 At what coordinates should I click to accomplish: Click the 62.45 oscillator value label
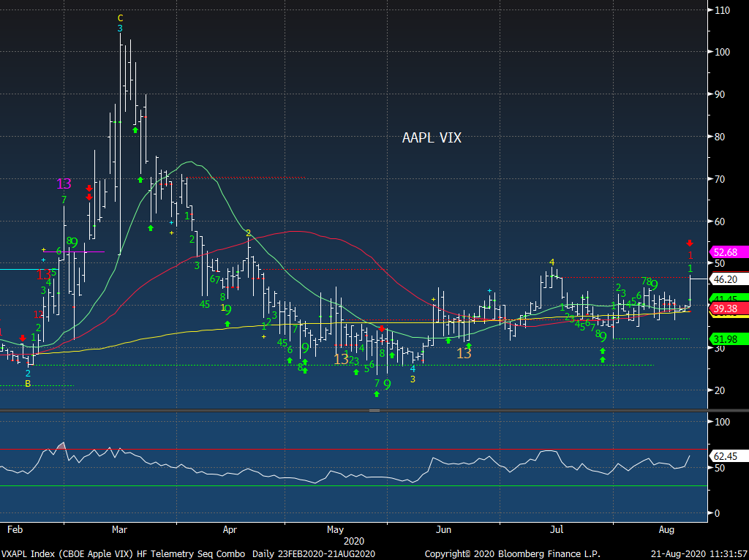(726, 456)
